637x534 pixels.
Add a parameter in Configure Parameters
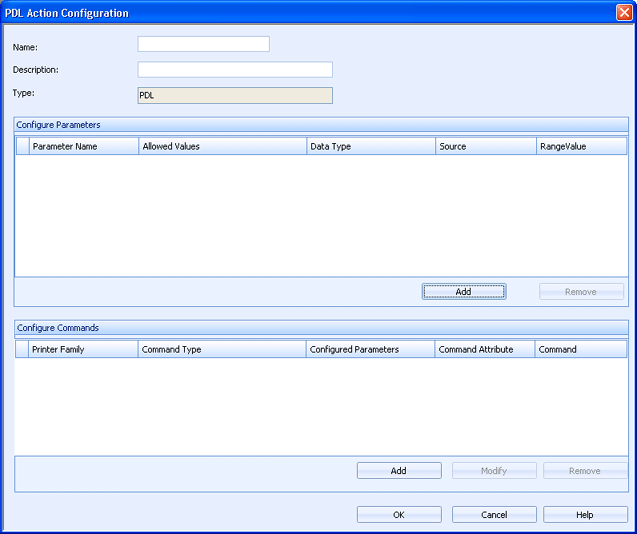tap(464, 291)
